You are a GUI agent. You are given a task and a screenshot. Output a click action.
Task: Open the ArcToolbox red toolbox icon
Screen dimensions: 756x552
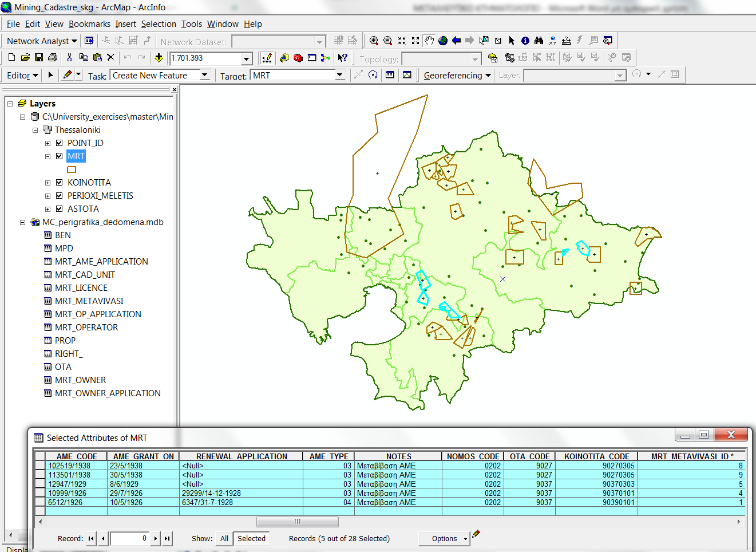298,58
